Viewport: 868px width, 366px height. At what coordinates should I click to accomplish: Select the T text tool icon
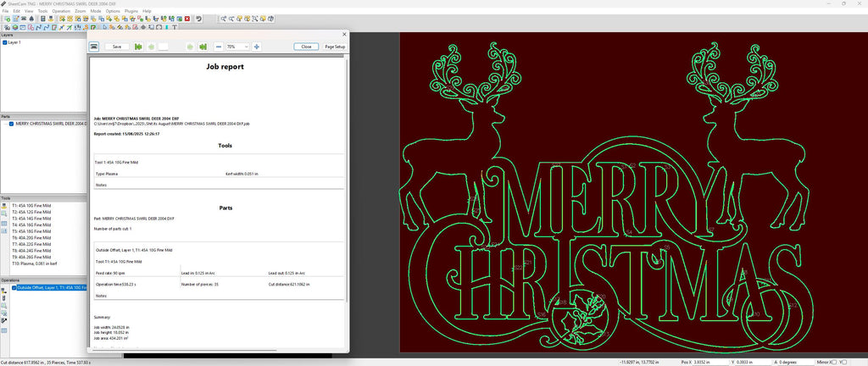[175, 27]
